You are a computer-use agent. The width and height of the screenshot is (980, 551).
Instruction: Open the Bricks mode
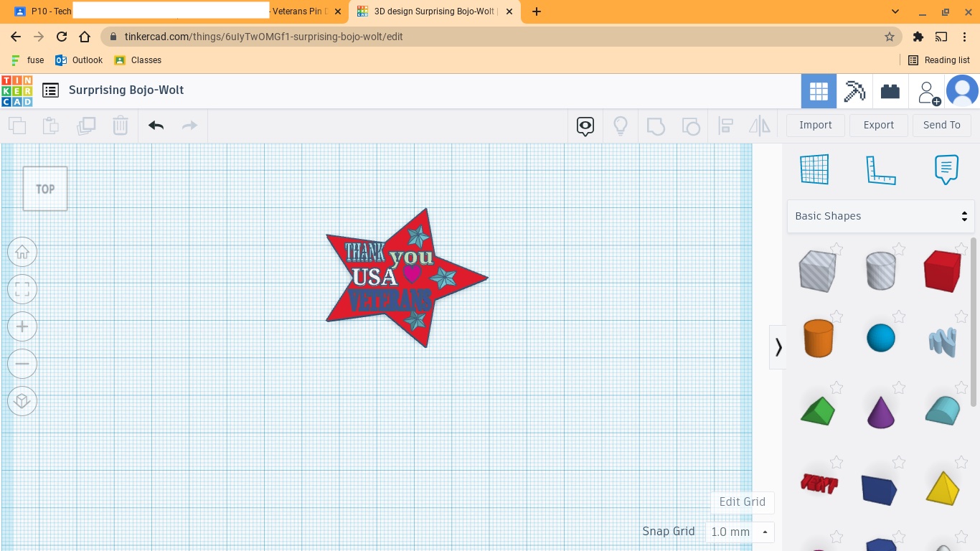point(890,91)
